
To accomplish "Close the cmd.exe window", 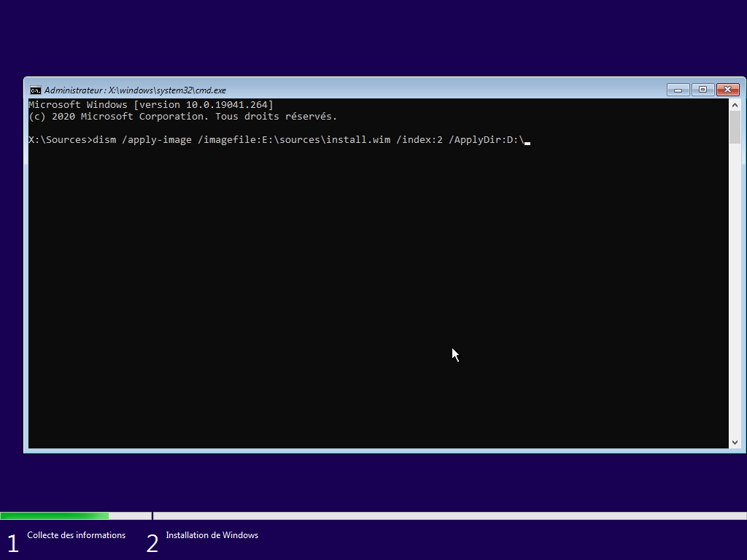I will [727, 90].
